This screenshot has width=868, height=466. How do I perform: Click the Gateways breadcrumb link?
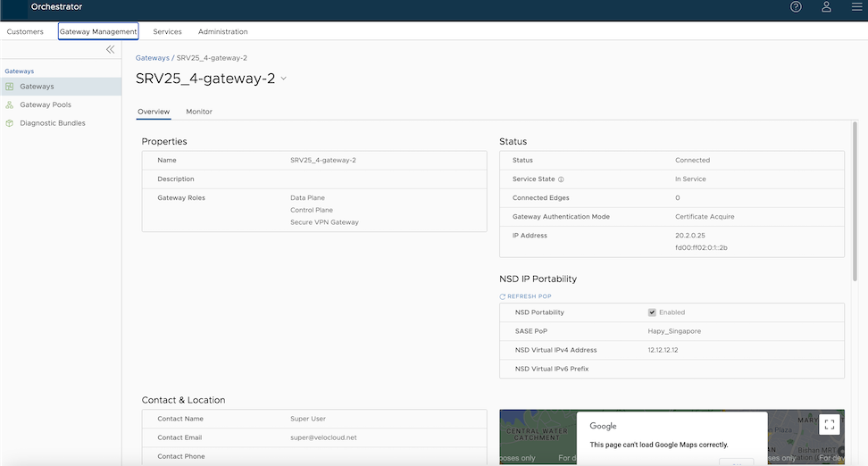[152, 58]
